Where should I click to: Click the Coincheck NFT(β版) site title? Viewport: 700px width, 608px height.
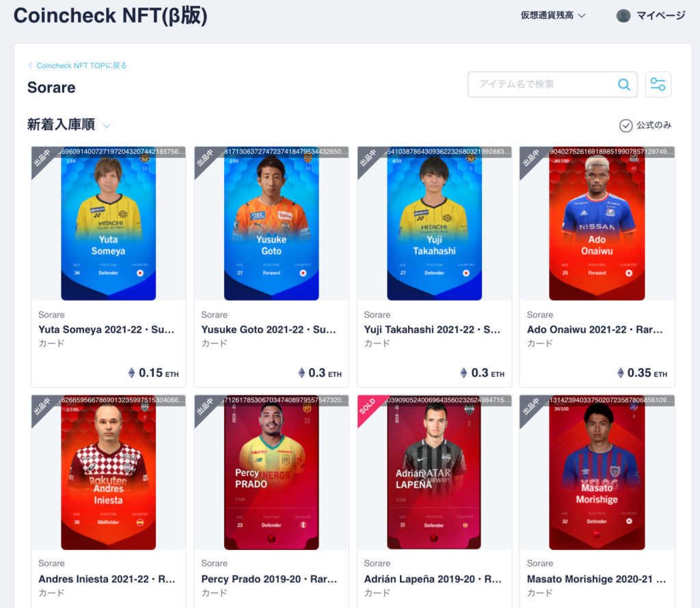point(110,16)
